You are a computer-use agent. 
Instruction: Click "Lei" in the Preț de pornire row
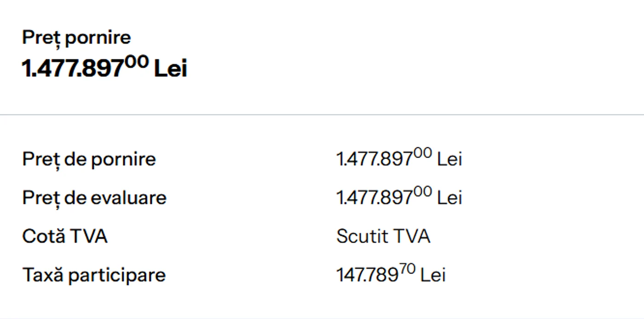(x=449, y=159)
